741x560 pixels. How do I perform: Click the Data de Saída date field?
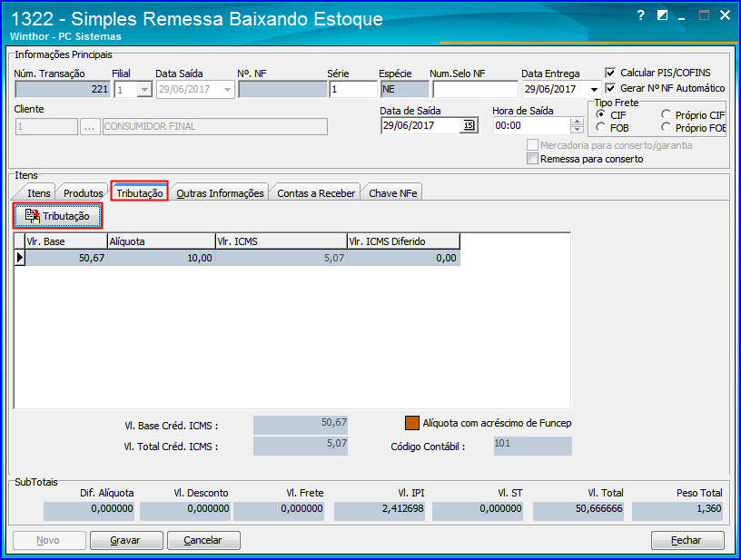(420, 125)
